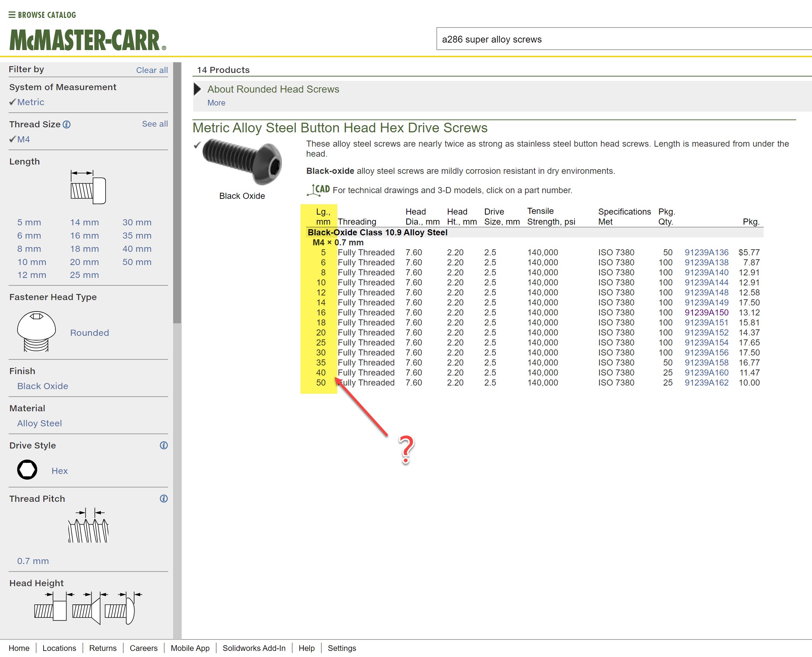
Task: Click See all for Thread Size
Action: (155, 124)
